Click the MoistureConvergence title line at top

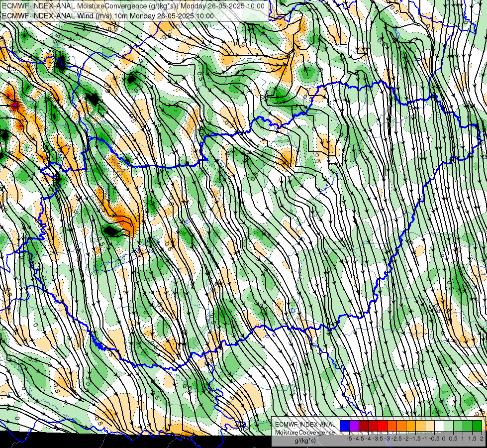tap(133, 6)
